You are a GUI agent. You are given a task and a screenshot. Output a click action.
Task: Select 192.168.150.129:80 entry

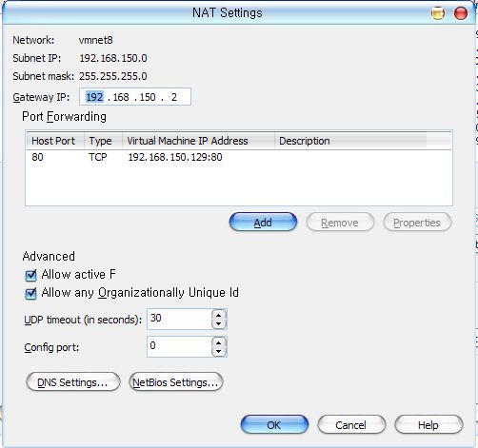[x=175, y=157]
